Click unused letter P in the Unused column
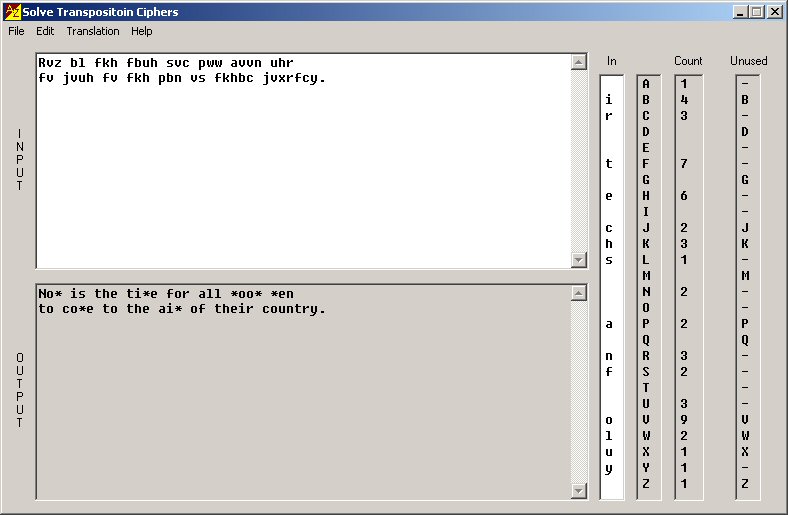 745,324
